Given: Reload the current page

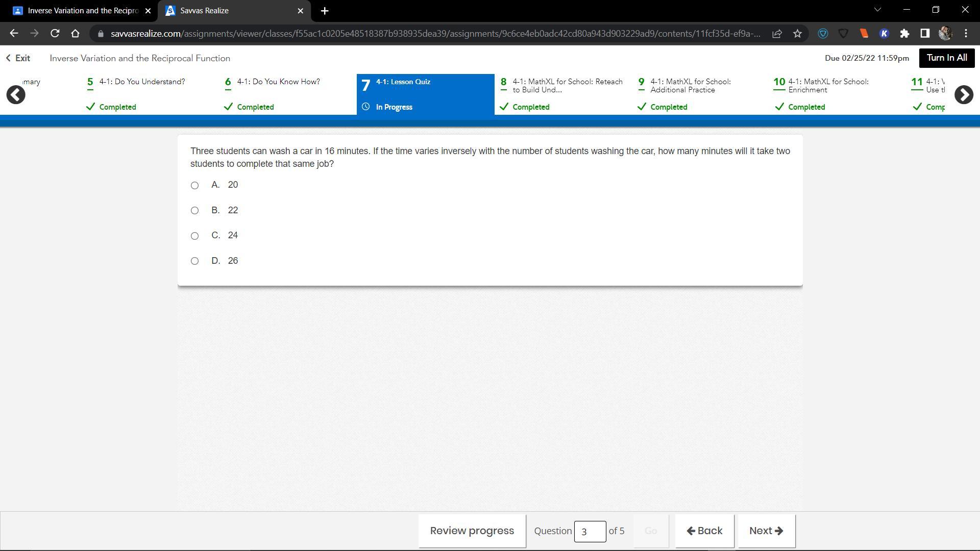Looking at the screenshot, I should pyautogui.click(x=55, y=34).
